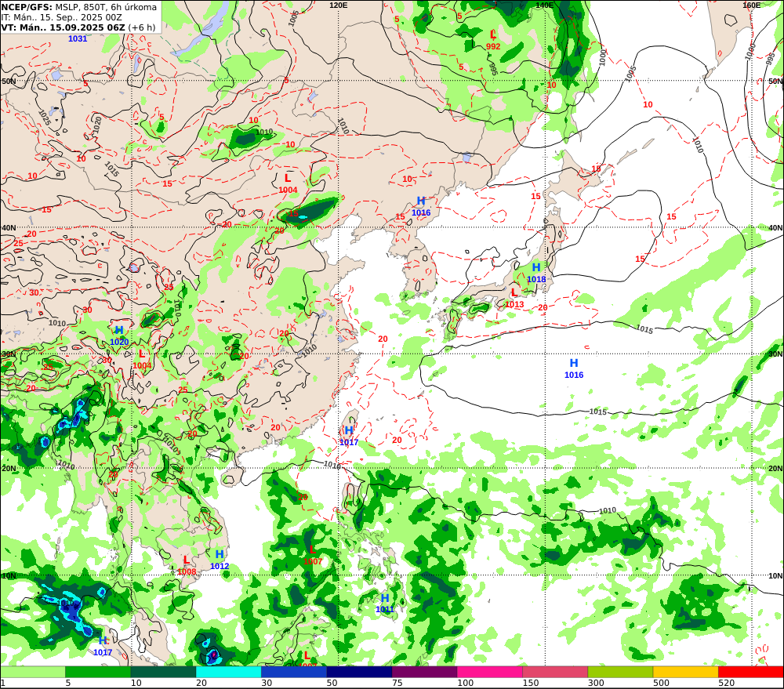784x689 pixels.
Task: Select the L 1013 low south of Japan
Action: [514, 298]
